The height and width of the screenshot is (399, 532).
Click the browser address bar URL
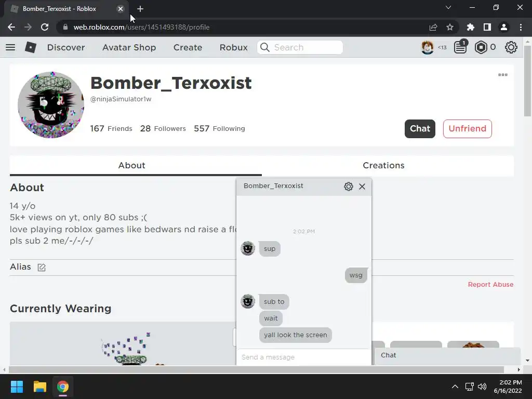tap(141, 27)
